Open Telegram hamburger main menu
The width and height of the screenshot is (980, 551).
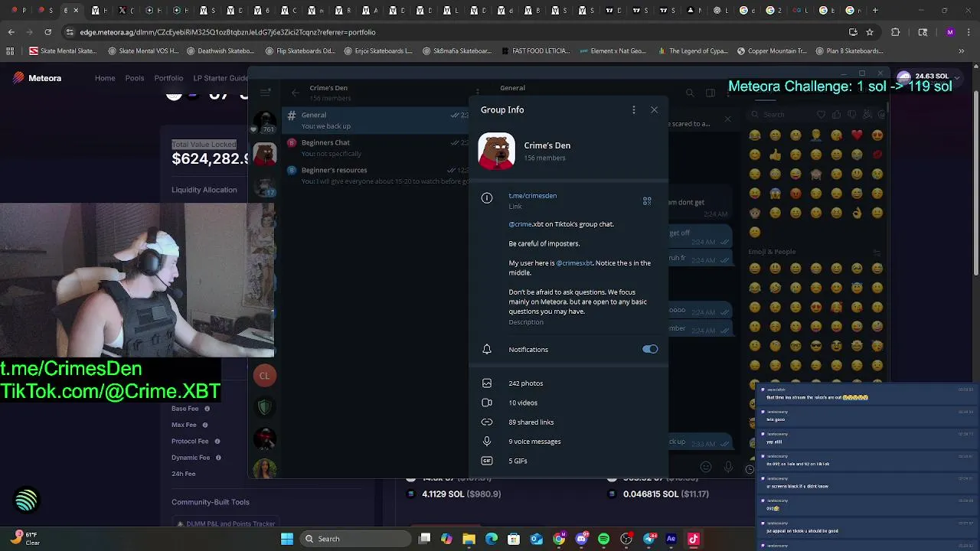click(265, 93)
